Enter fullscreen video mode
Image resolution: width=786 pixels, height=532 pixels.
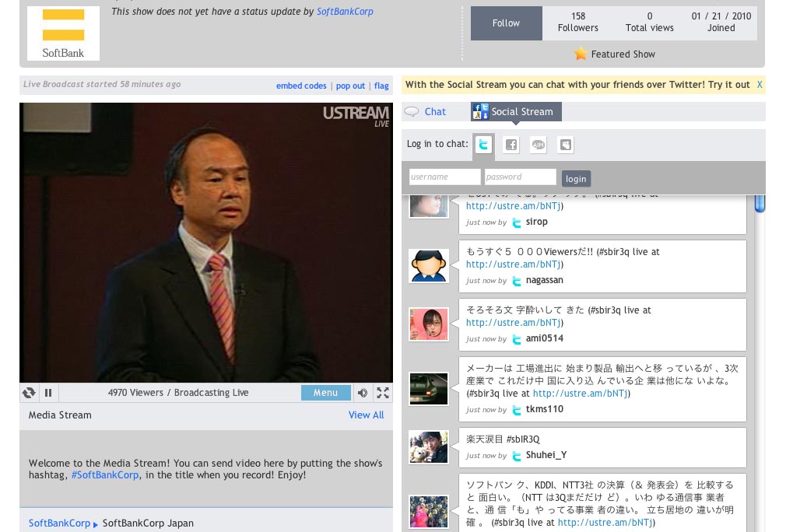coord(383,393)
